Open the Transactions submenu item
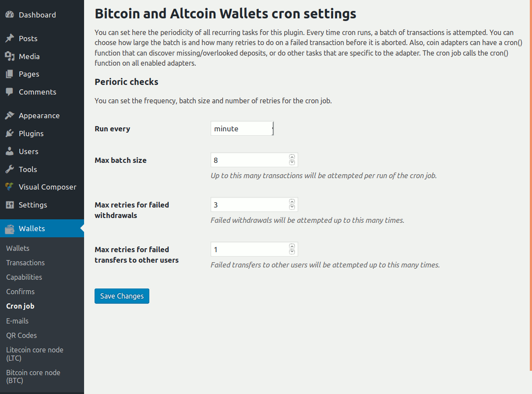Viewport: 532px width, 394px height. coord(25,263)
